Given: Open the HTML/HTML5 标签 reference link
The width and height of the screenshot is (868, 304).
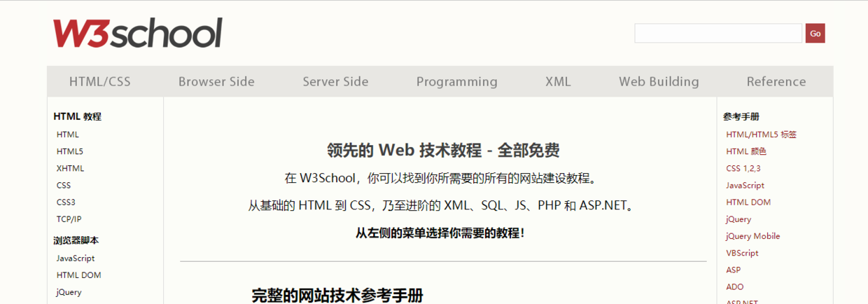Looking at the screenshot, I should (x=762, y=134).
